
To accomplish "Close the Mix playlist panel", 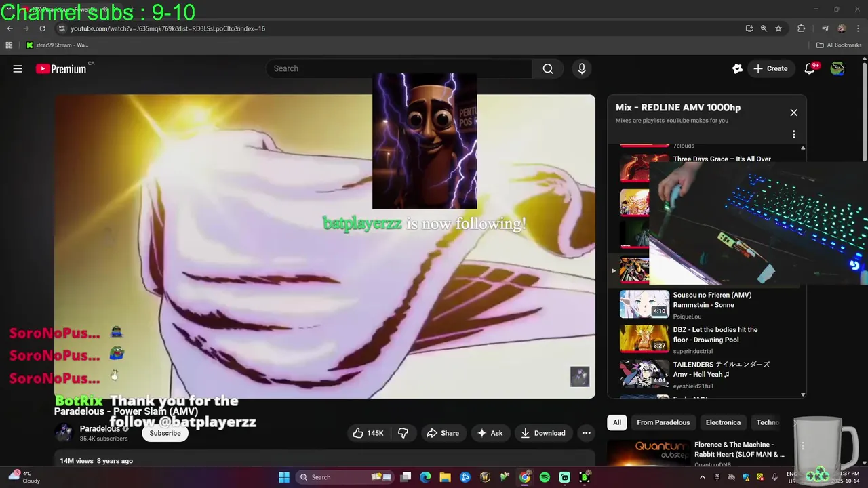I will pos(793,113).
